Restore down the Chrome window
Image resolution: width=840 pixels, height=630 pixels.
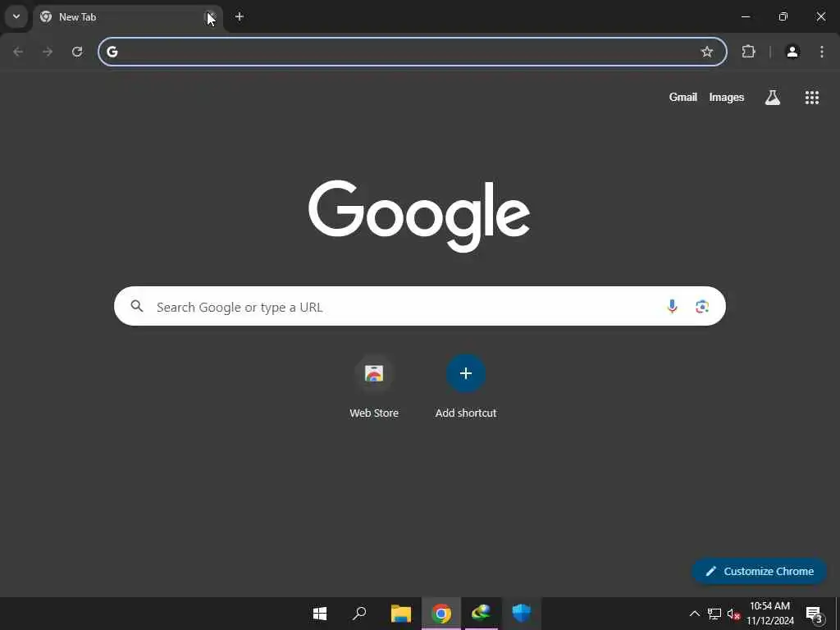click(783, 16)
